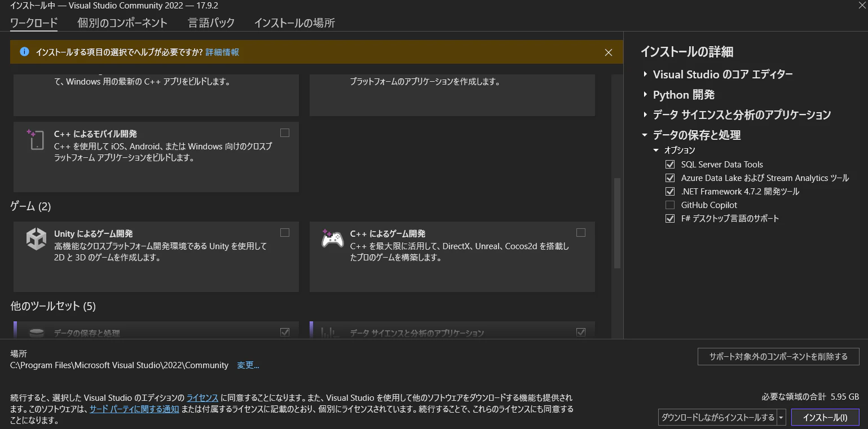Open the インストールの場所 tab

[294, 23]
